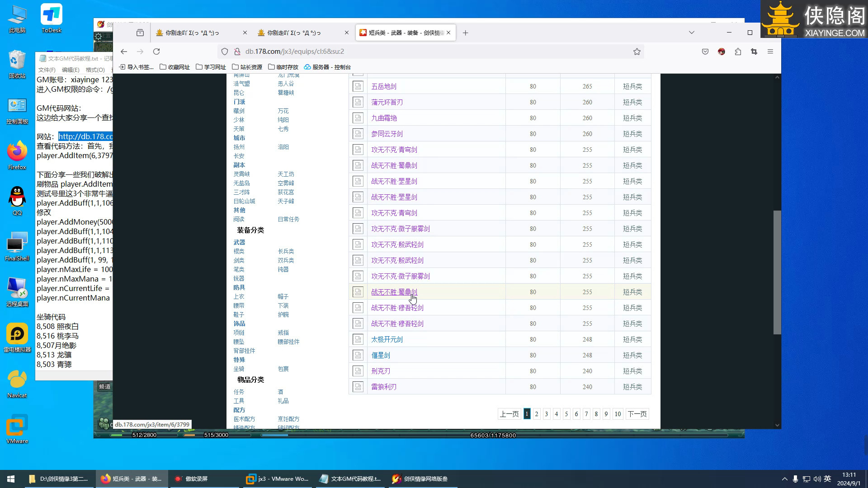This screenshot has width=868, height=488.
Task: Open the 荆克刃 item link
Action: tap(381, 371)
